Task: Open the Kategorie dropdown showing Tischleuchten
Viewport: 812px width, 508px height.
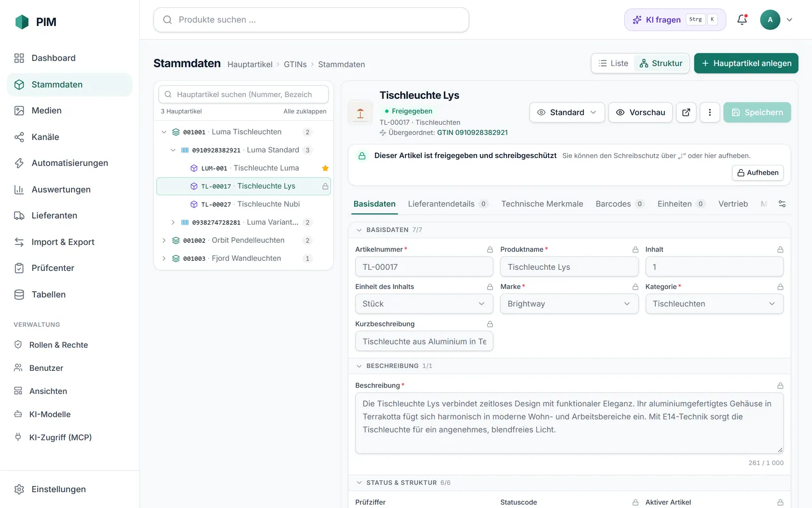Action: click(714, 304)
